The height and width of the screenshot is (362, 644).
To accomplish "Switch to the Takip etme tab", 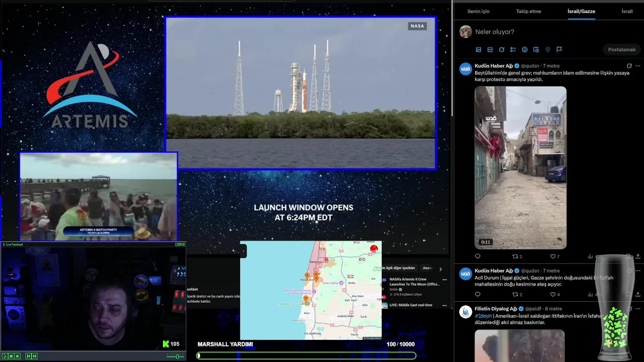I will pyautogui.click(x=528, y=11).
